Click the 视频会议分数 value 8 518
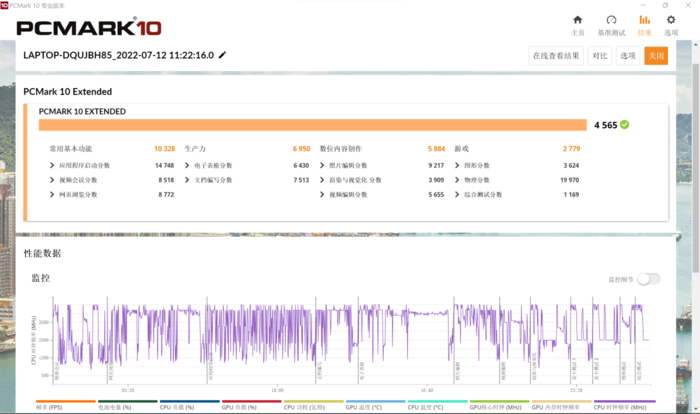The height and width of the screenshot is (414, 700). (166, 180)
